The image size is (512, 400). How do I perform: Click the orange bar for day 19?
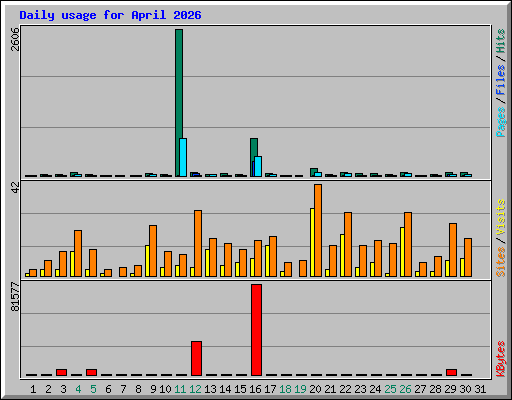[x=303, y=268]
